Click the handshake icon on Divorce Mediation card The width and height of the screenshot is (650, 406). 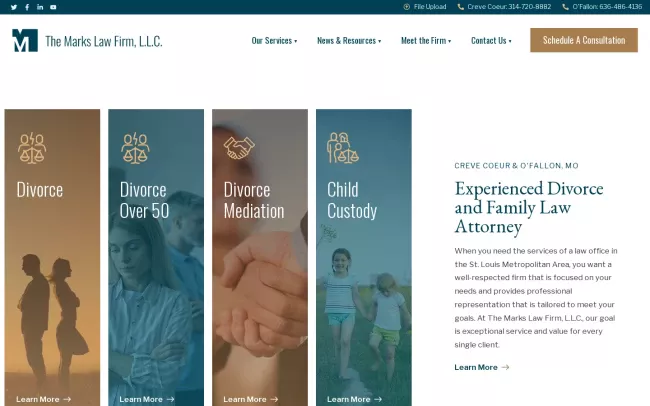[239, 148]
